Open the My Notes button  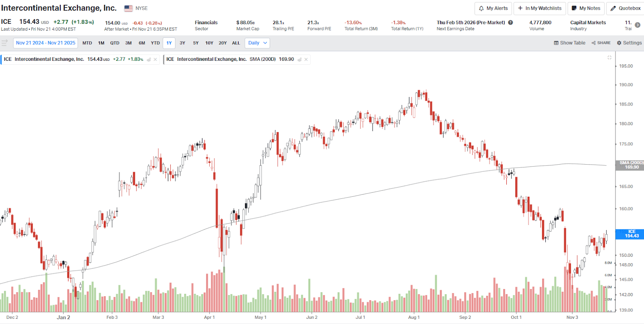pos(586,8)
